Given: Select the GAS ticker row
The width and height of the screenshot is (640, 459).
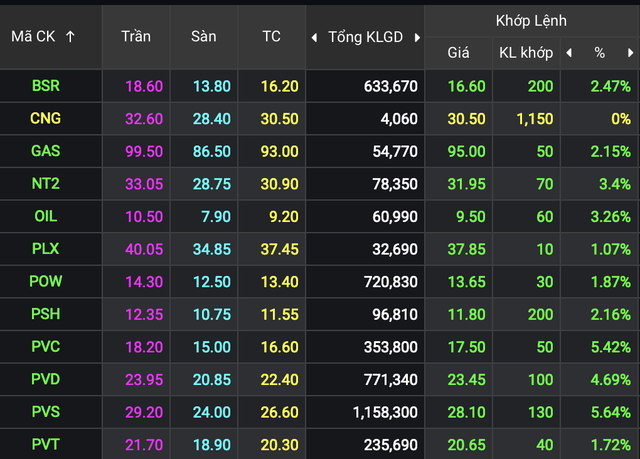Looking at the screenshot, I should (x=45, y=152).
